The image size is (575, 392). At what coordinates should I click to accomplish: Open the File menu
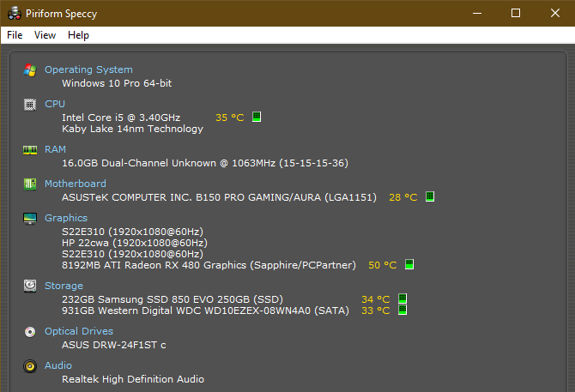click(15, 35)
